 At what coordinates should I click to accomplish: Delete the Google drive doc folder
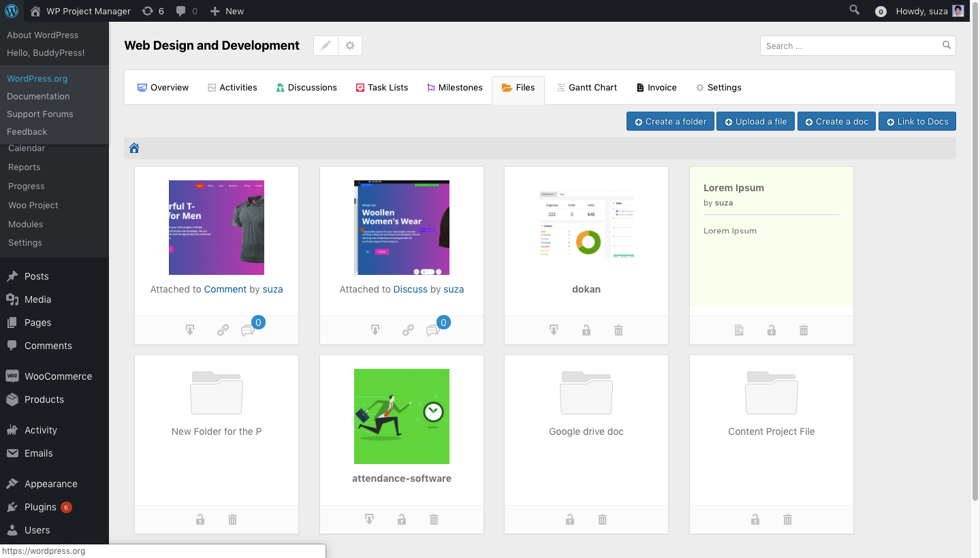click(602, 519)
